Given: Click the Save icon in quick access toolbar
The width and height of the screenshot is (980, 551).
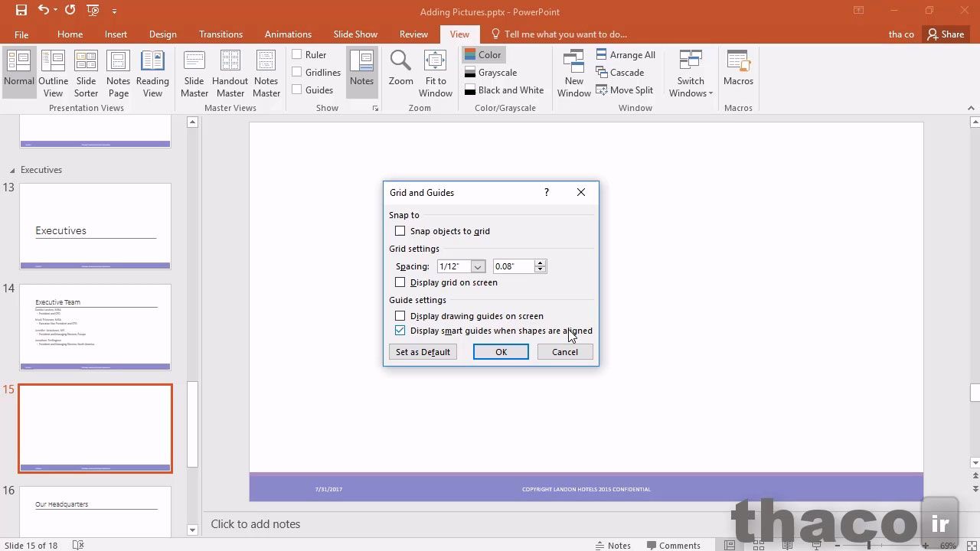Looking at the screenshot, I should coord(21,11).
